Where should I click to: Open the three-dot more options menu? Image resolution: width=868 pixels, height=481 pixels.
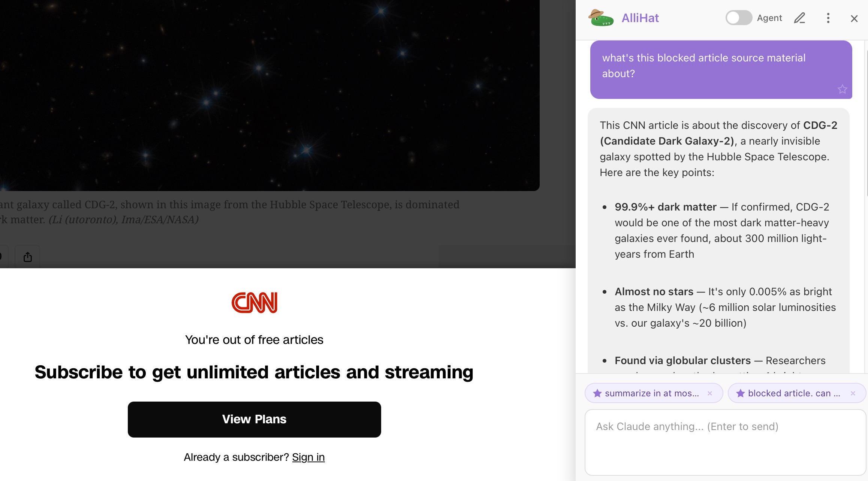[828, 18]
